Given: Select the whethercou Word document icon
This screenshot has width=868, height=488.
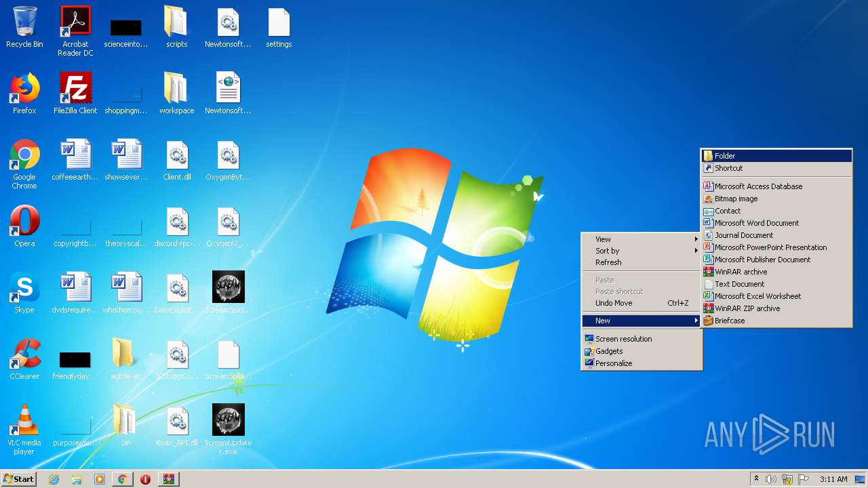Looking at the screenshot, I should pyautogui.click(x=126, y=293).
